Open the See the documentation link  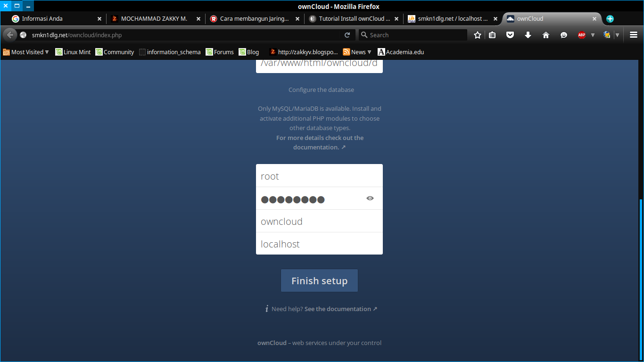(341, 309)
